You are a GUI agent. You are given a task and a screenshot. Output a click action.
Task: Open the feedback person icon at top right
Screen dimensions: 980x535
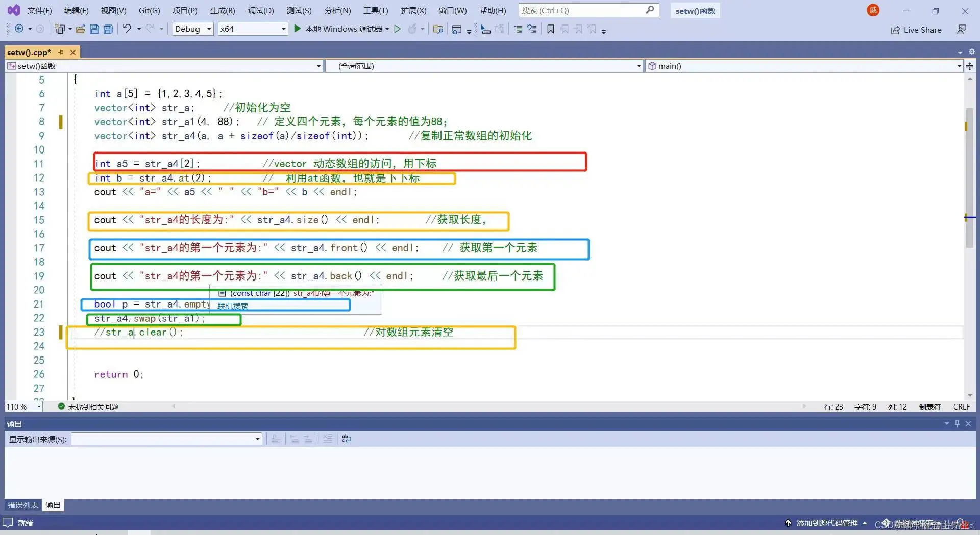click(x=962, y=30)
